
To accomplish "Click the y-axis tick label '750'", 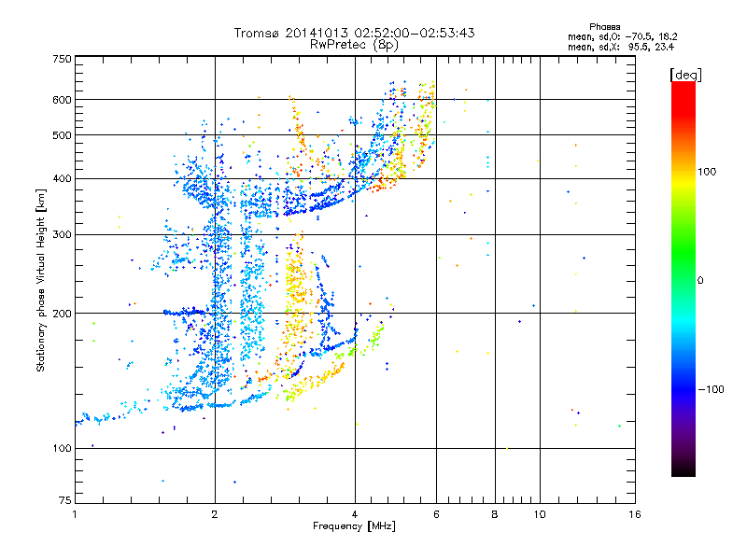I will pyautogui.click(x=63, y=59).
